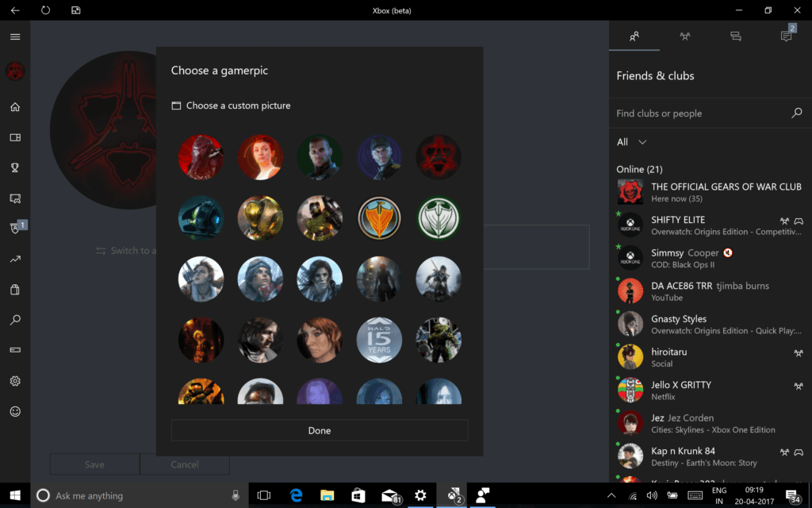Open Simmsy Cooper friend entry

point(710,258)
